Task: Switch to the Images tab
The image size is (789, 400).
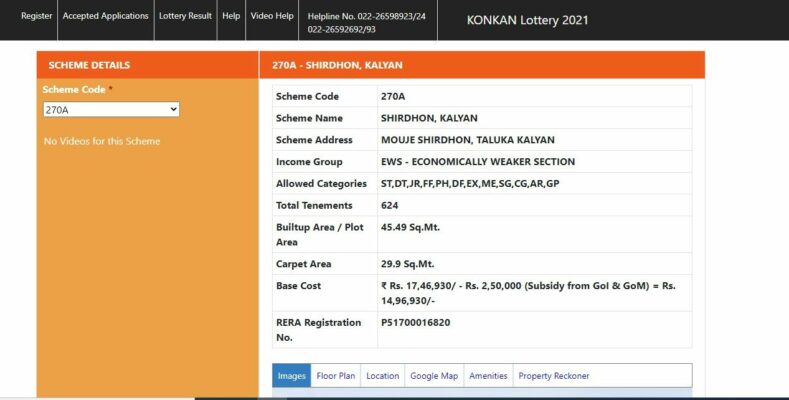Action: (x=291, y=376)
